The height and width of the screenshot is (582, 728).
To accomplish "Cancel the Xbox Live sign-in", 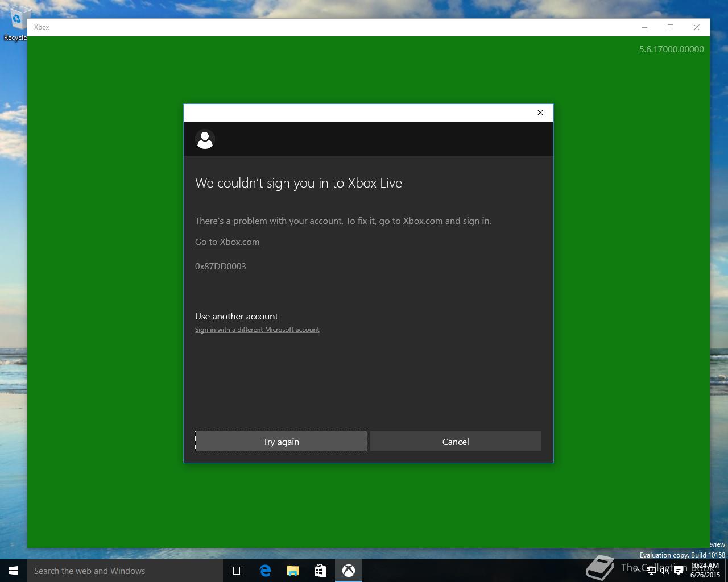I will pyautogui.click(x=456, y=442).
